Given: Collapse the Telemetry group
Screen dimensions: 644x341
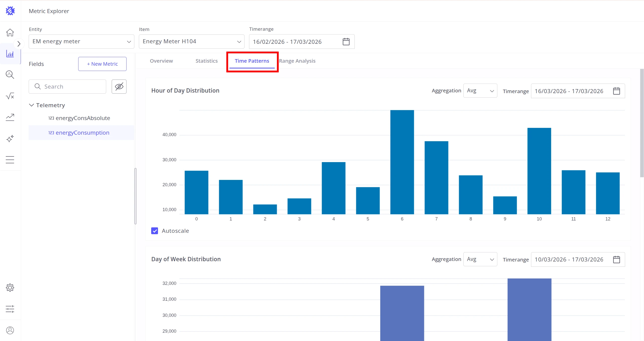Looking at the screenshot, I should (x=31, y=105).
